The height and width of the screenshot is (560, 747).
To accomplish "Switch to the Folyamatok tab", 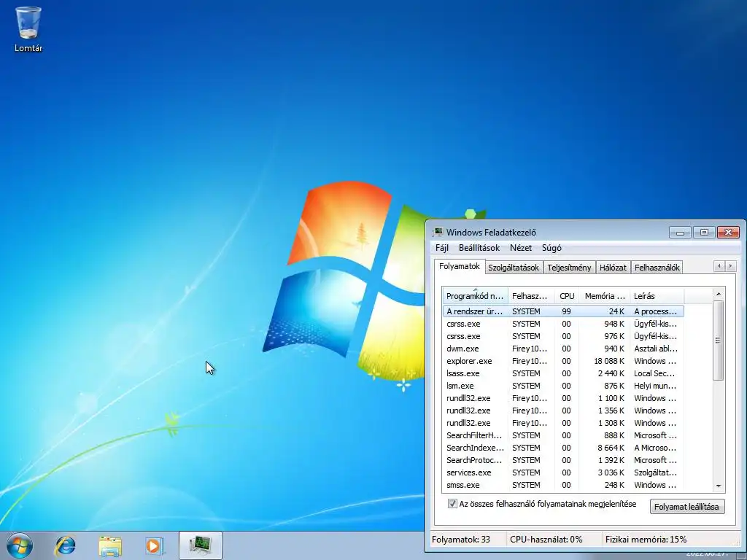I will coord(460,266).
